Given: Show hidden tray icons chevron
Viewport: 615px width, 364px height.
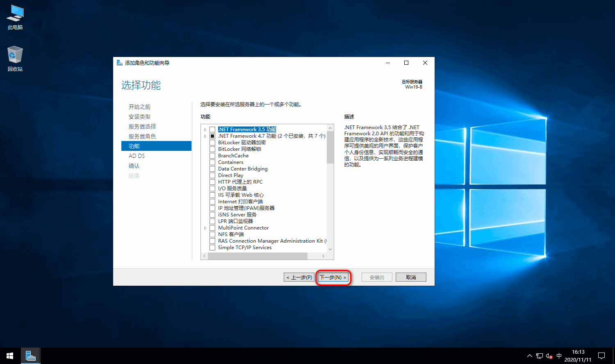Looking at the screenshot, I should click(x=529, y=356).
